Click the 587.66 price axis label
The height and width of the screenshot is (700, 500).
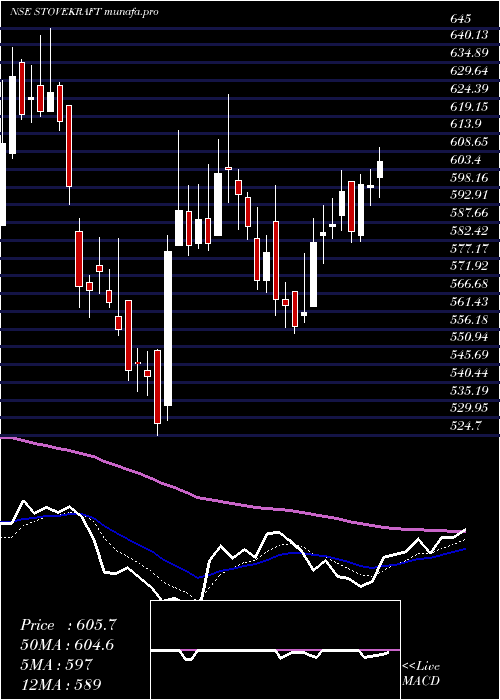pyautogui.click(x=469, y=213)
